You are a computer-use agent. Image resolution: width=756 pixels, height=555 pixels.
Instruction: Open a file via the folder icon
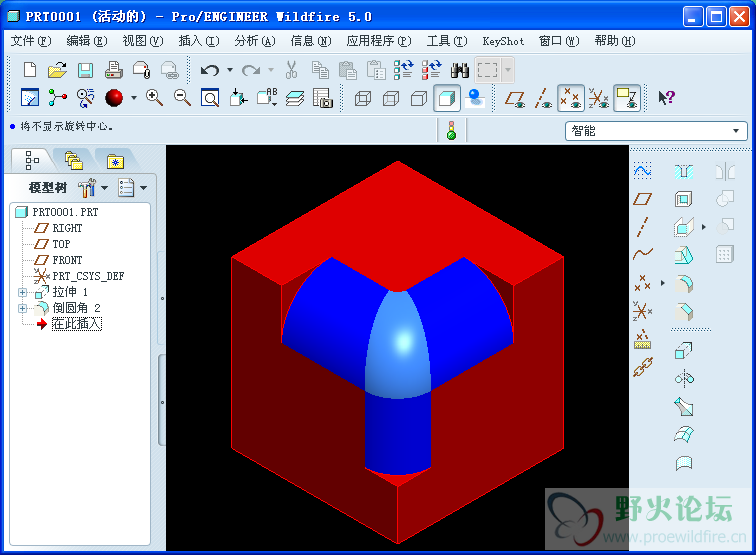[x=57, y=70]
